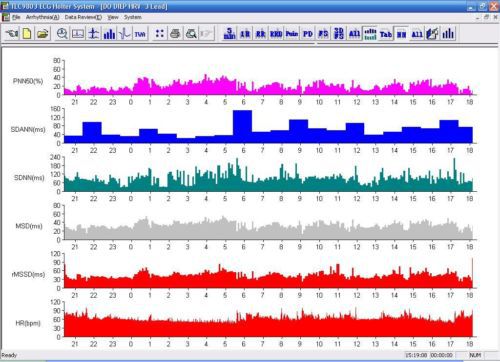The height and width of the screenshot is (362, 500).
Task: Click the Ready status bar text
Action: pyautogui.click(x=9, y=355)
